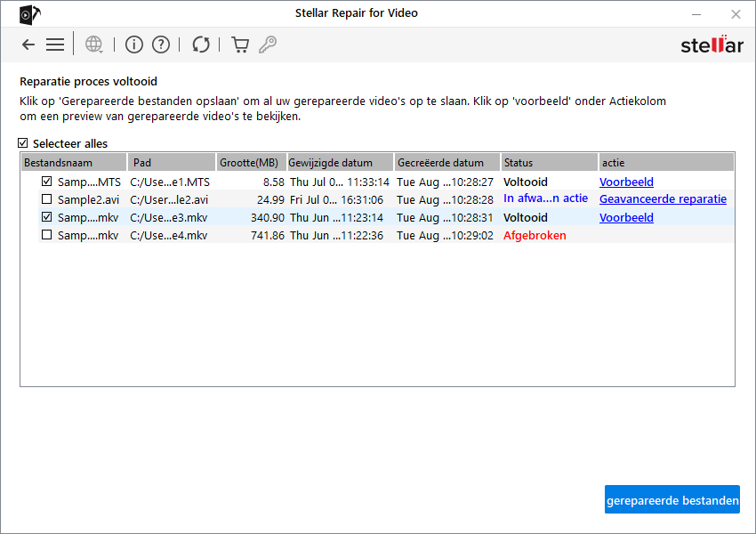Click the path C:/User...le2.avi
The image size is (756, 534).
pyautogui.click(x=169, y=199)
